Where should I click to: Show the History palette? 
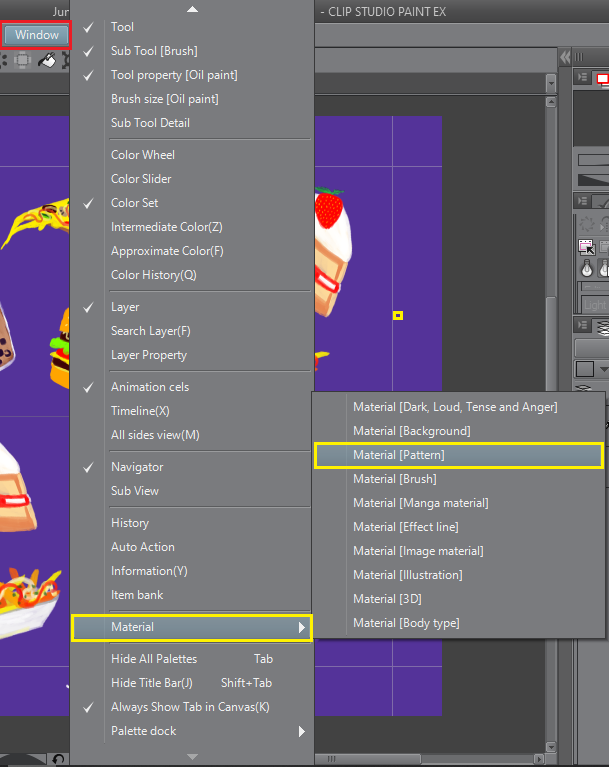coord(191,523)
